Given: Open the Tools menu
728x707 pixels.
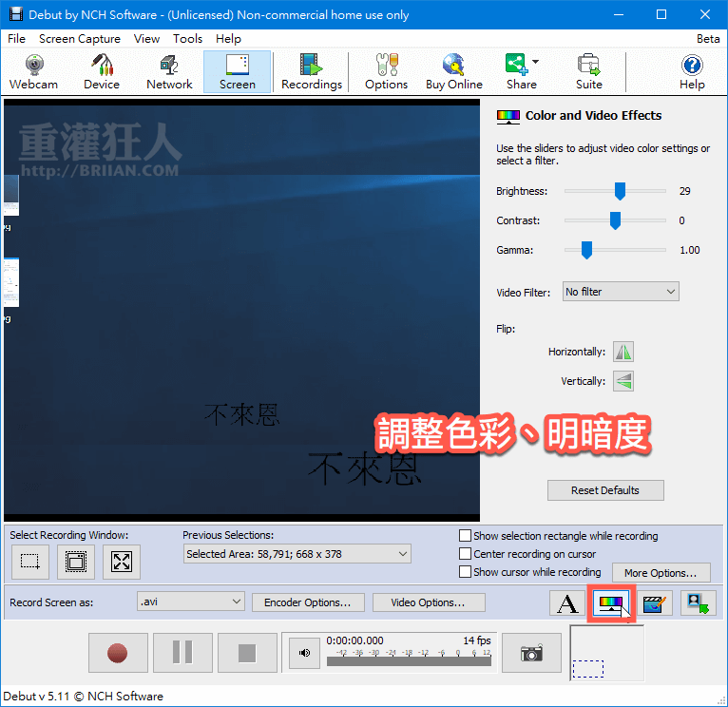Looking at the screenshot, I should pyautogui.click(x=187, y=39).
